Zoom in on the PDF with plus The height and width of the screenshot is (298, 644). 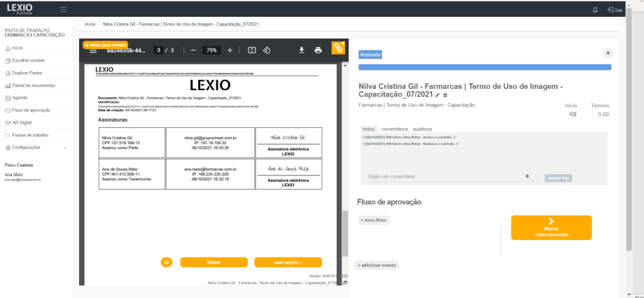pos(230,50)
